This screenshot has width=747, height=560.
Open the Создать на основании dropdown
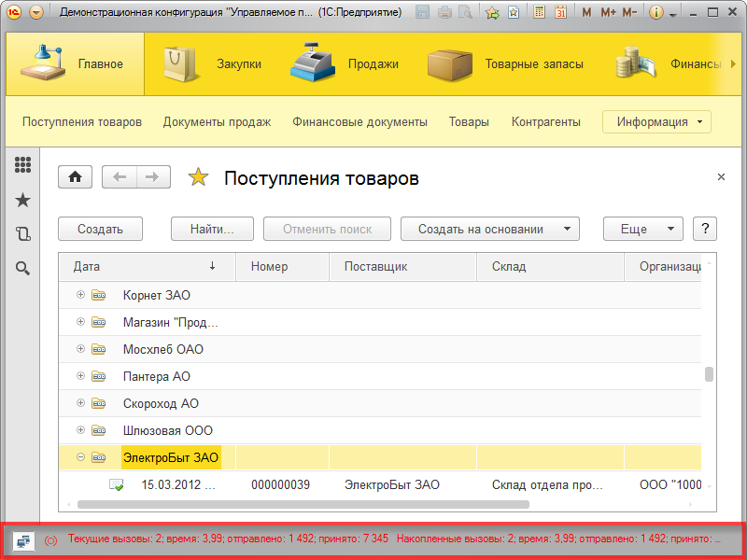[489, 229]
